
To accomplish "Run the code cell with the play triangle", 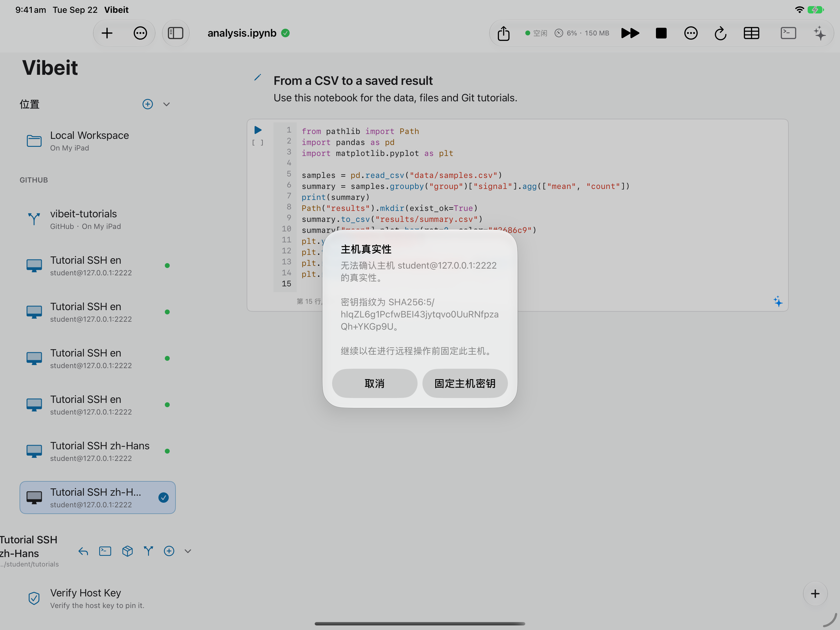I will click(x=258, y=130).
